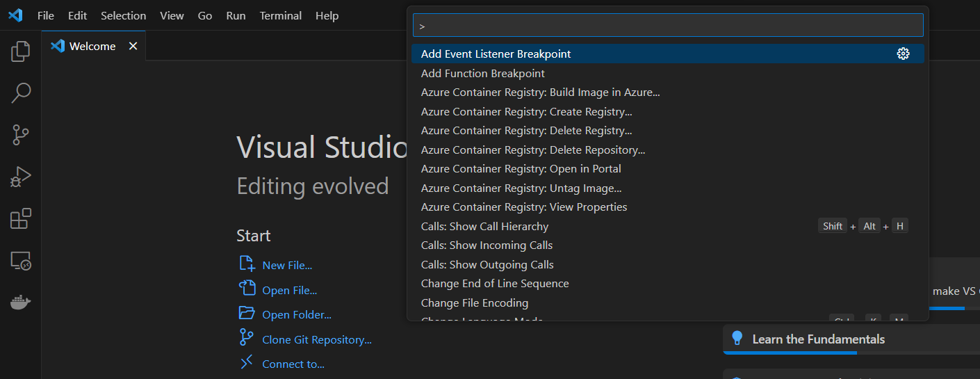This screenshot has width=980, height=379.
Task: Click into the command palette input field
Action: tap(667, 26)
